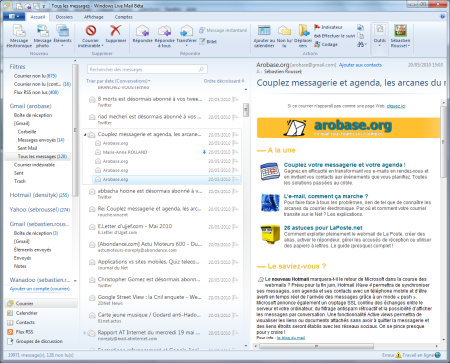Screen dimensions: 450x363
Task: Open quick access toolbar customize arrow
Action: pos(44,6)
